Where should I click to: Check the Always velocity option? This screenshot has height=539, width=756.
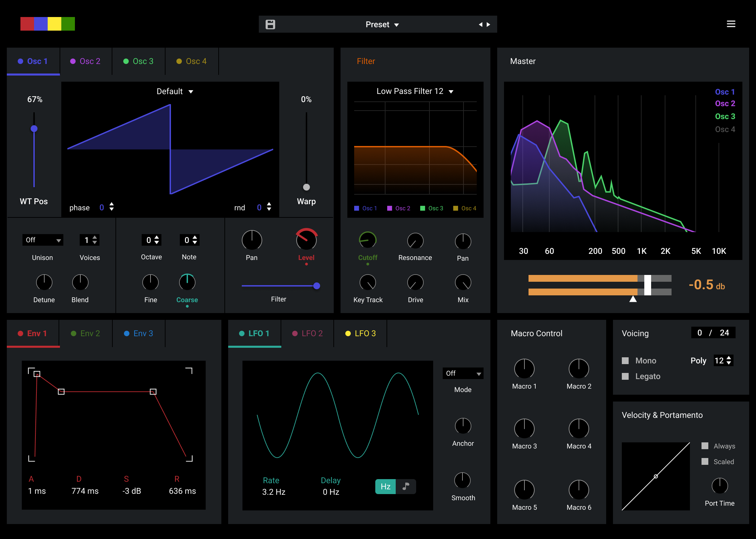tap(705, 446)
